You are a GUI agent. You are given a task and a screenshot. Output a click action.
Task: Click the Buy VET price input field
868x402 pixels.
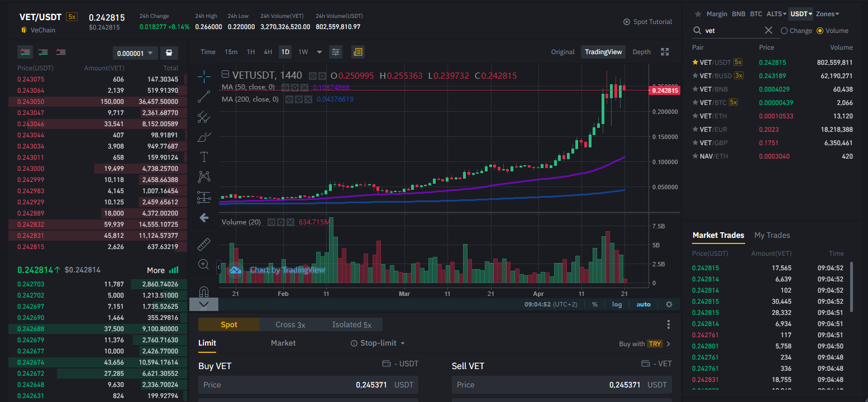pyautogui.click(x=308, y=385)
